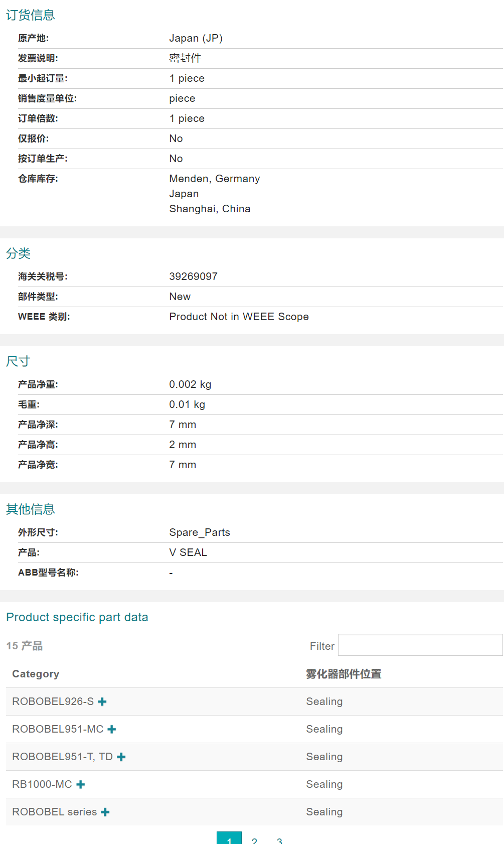Click the Sealing value for ROBOBEL series
The image size is (504, 844).
pyautogui.click(x=324, y=812)
